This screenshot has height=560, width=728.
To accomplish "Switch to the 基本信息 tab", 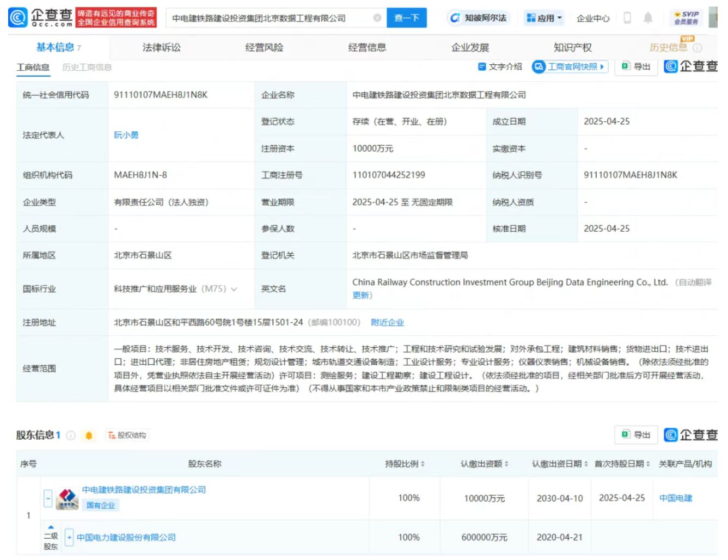I will click(58, 47).
